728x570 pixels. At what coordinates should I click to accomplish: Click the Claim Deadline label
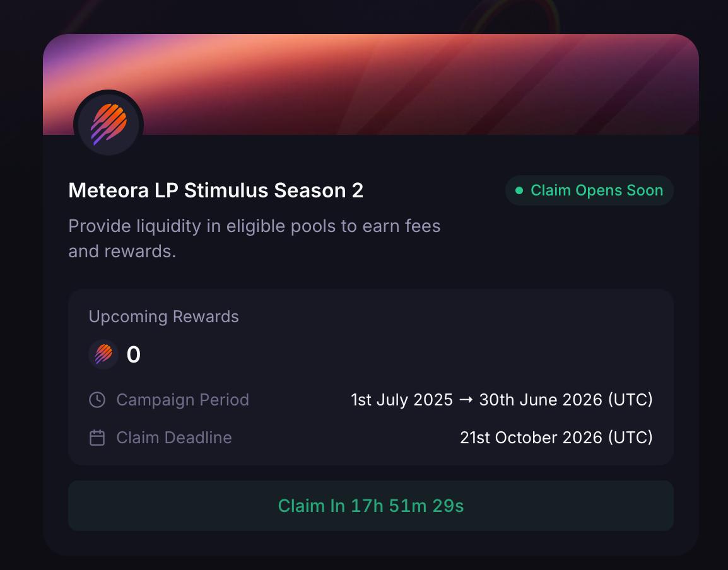point(173,438)
